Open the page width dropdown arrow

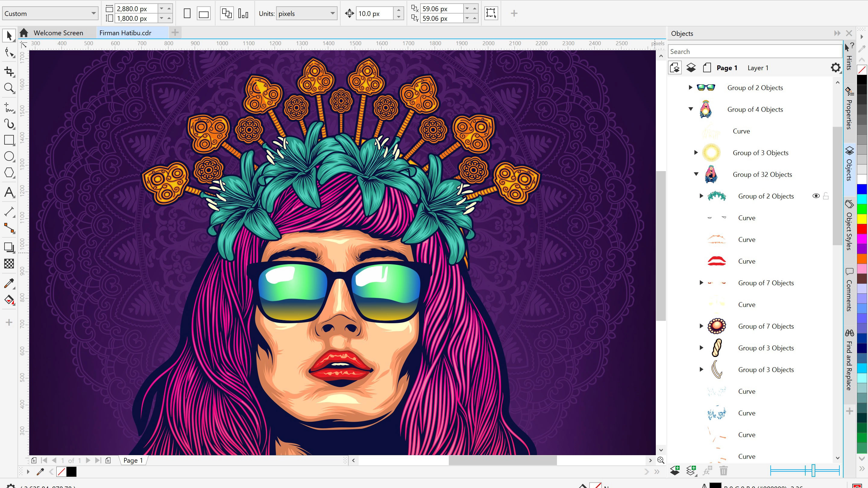(162, 8)
